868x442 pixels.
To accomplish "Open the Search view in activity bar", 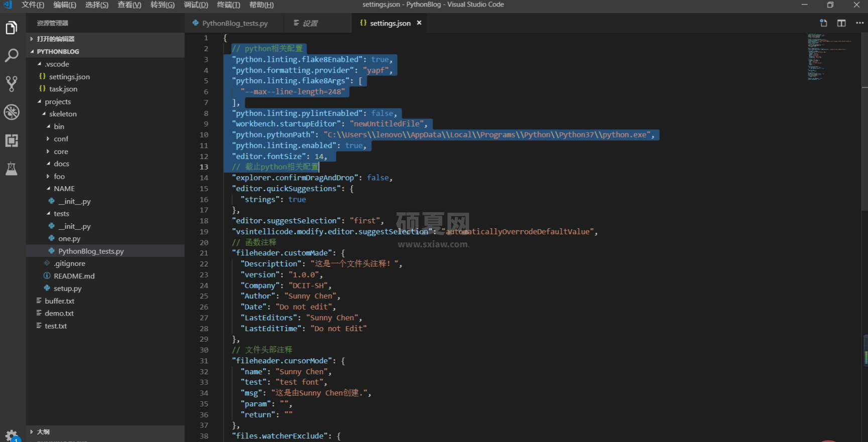I will [x=12, y=55].
